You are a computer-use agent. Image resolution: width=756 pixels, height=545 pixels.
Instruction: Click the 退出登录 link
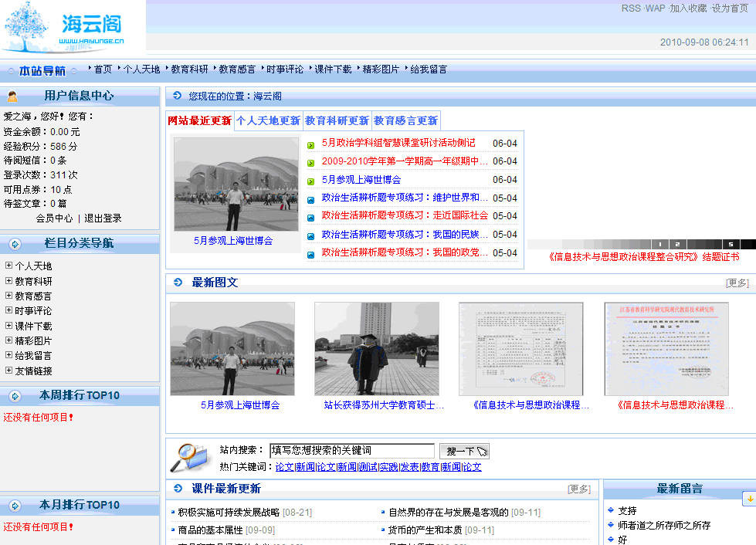point(103,218)
